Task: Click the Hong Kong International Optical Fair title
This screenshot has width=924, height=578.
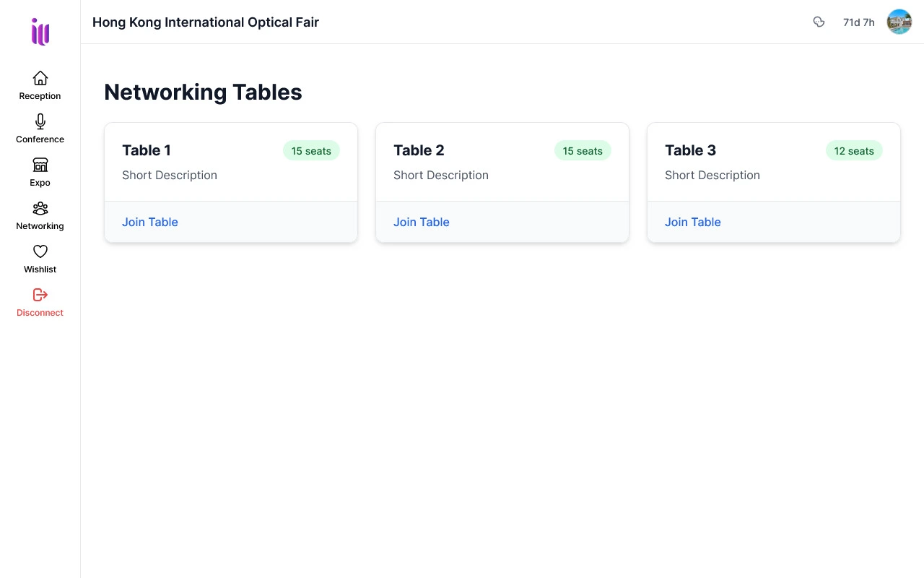Action: [206, 22]
